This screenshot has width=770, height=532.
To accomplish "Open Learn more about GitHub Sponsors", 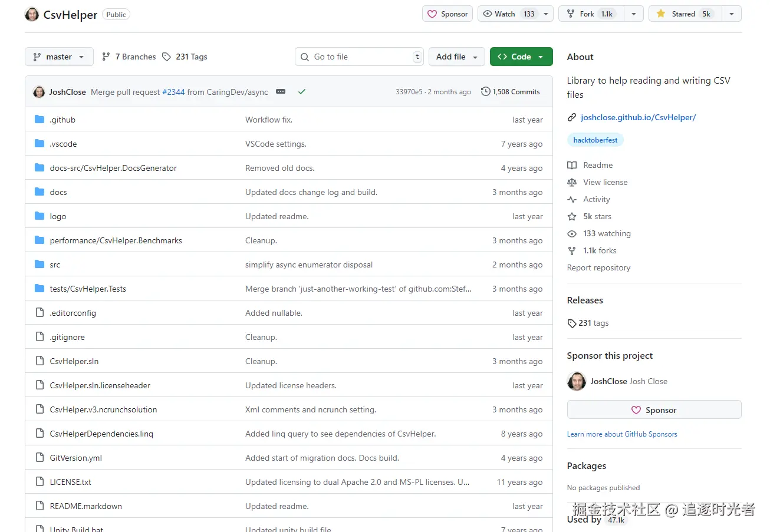I will [x=622, y=434].
